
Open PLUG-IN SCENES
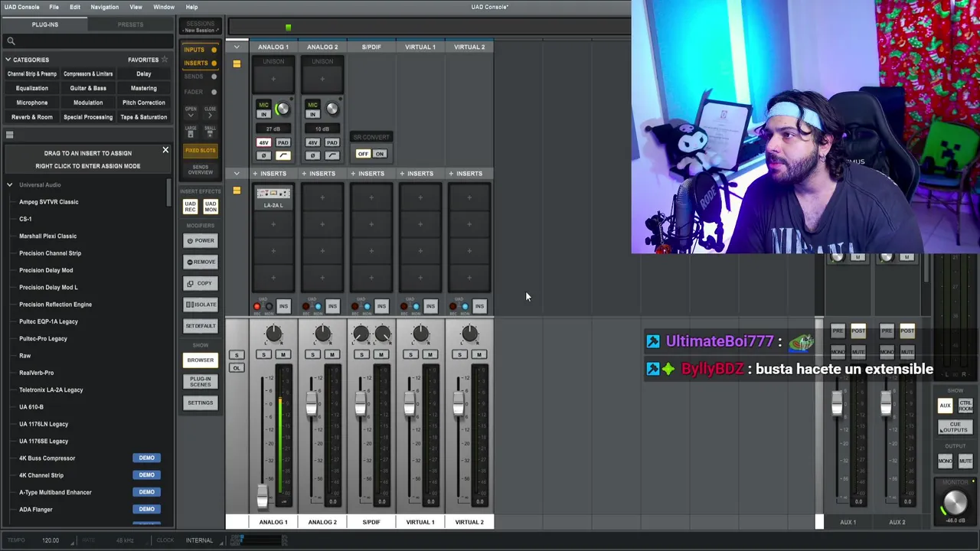point(201,381)
